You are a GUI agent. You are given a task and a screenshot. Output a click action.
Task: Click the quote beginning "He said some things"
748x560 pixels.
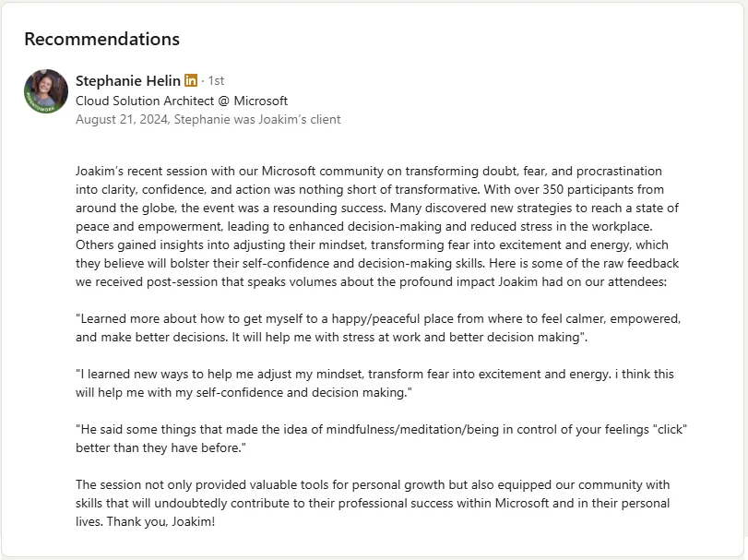(381, 438)
